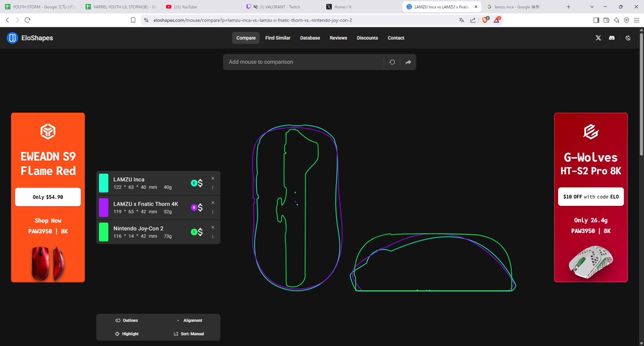This screenshot has height=346, width=644.
Task: Toggle the Outlines display option
Action: [x=127, y=321]
